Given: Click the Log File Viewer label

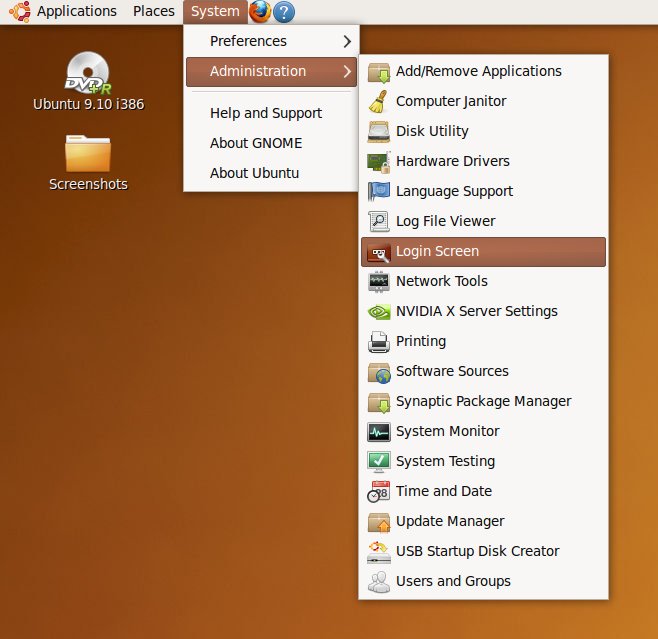Looking at the screenshot, I should coord(446,222).
